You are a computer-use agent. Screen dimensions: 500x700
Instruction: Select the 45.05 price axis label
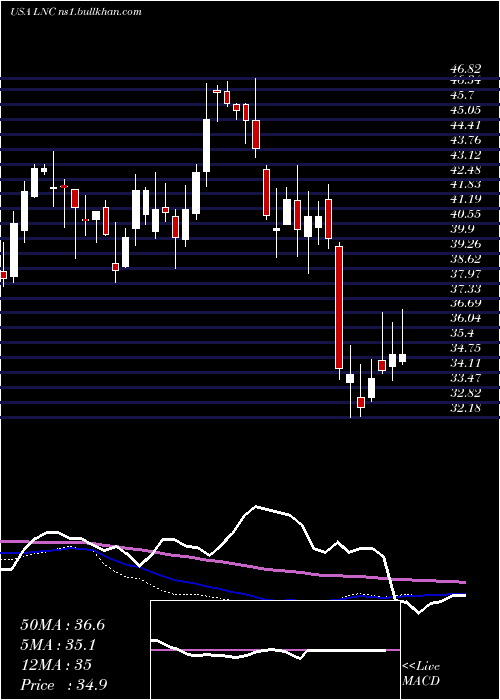[466, 110]
